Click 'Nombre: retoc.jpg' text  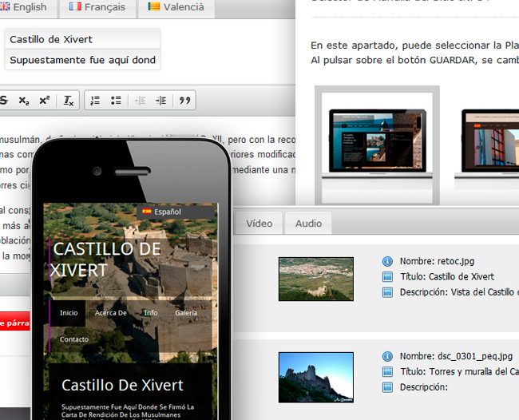coord(437,261)
